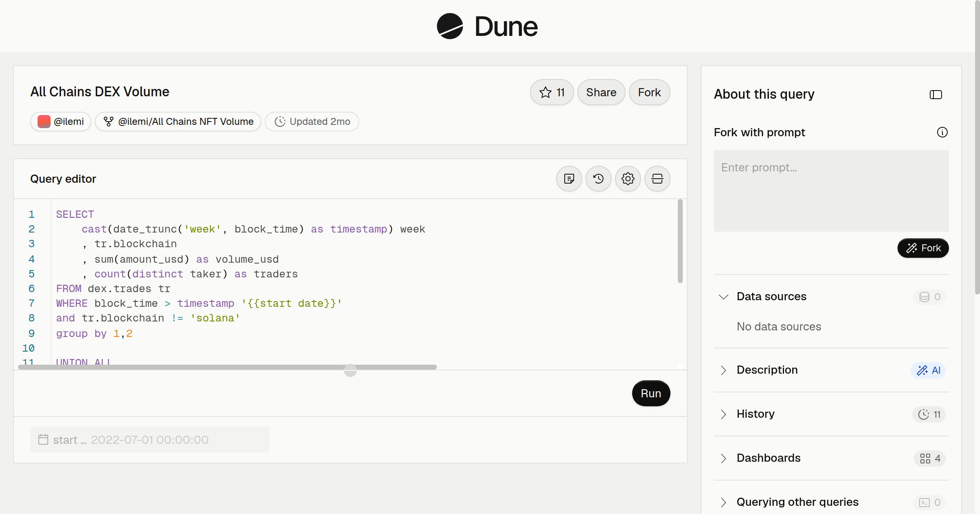
Task: Click 'sum(amount_usd) as volume_usd' on line 4
Action: pyautogui.click(x=187, y=259)
